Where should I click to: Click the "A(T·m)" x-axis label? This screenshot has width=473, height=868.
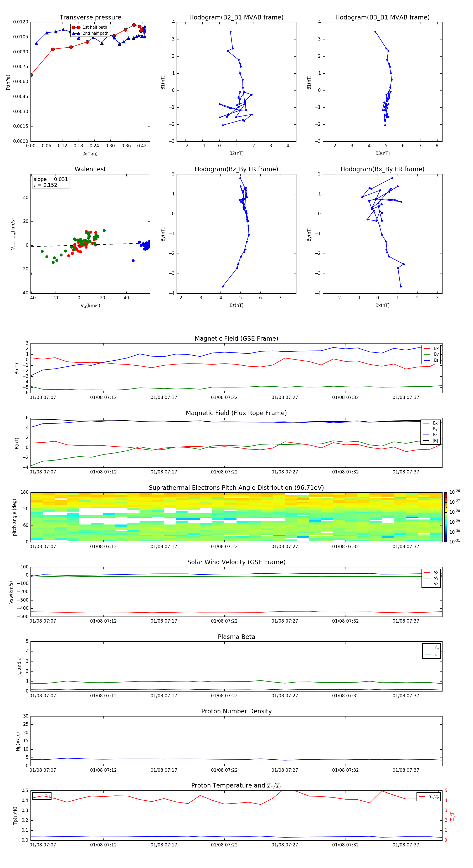pos(90,154)
